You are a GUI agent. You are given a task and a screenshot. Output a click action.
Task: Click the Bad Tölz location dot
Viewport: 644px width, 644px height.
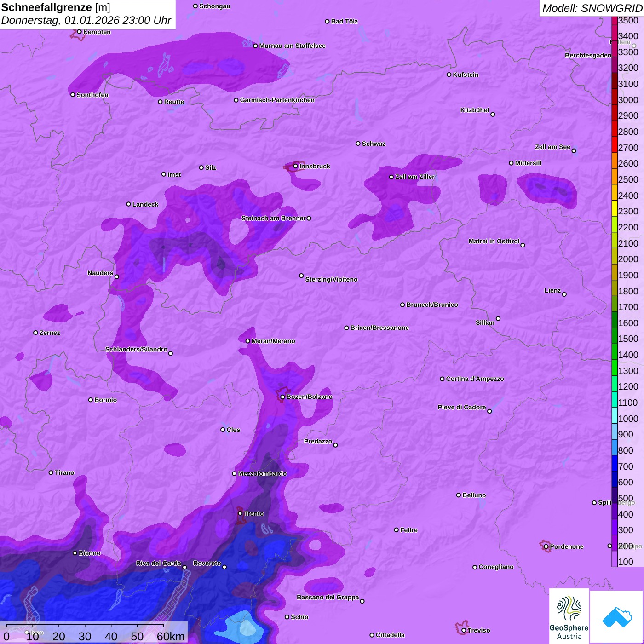click(327, 22)
